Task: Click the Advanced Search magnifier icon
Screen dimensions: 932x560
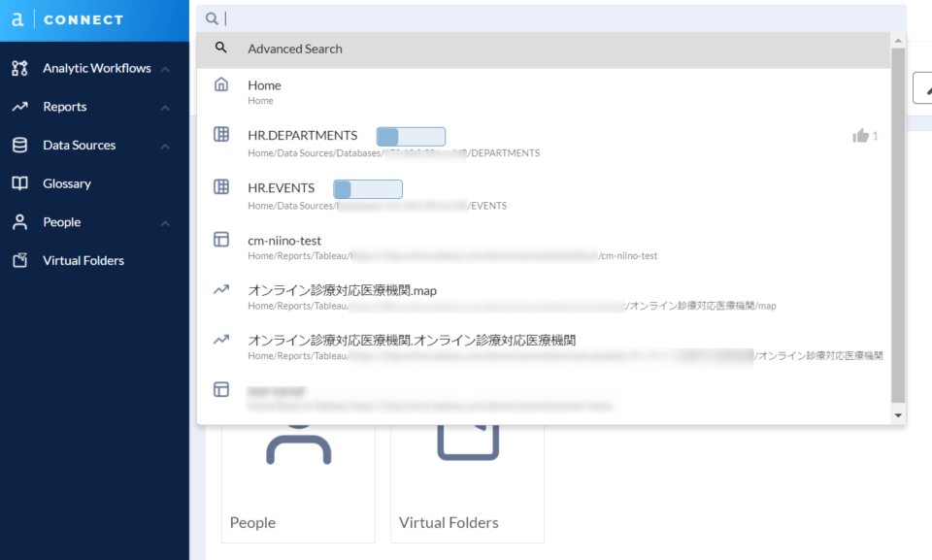Action: (x=220, y=48)
